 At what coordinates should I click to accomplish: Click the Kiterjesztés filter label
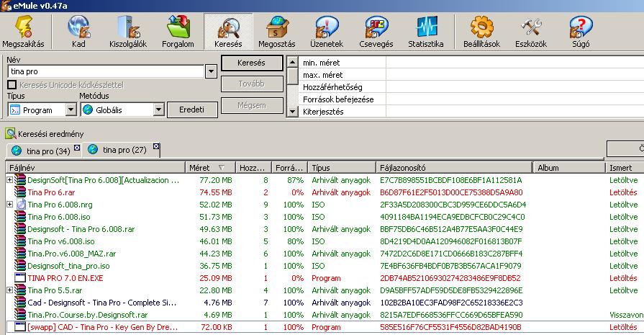323,112
